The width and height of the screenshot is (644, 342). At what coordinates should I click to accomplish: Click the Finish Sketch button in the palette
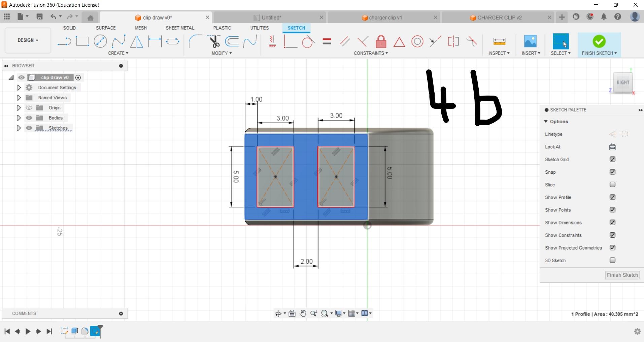(622, 275)
